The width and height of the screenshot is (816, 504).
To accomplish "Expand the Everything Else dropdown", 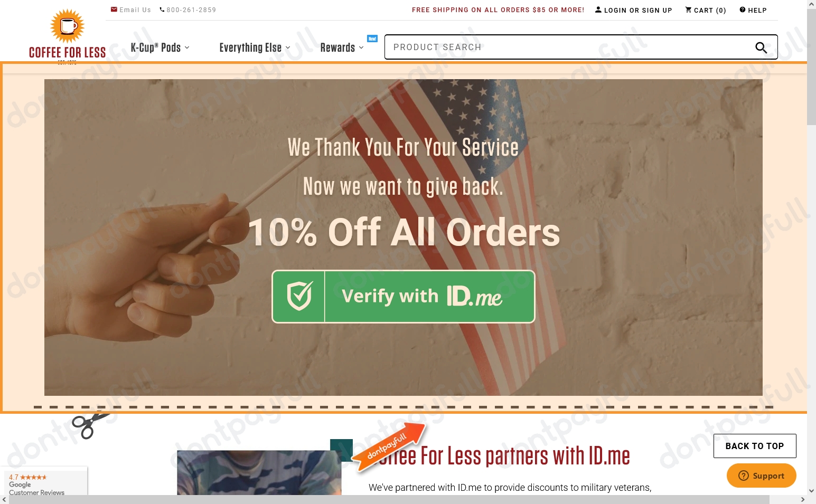I will click(255, 47).
